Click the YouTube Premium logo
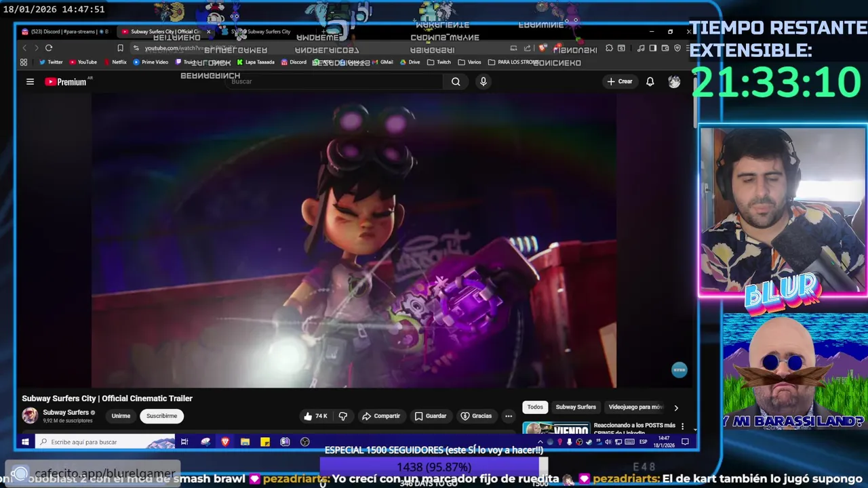Image resolution: width=868 pixels, height=488 pixels. tap(66, 82)
